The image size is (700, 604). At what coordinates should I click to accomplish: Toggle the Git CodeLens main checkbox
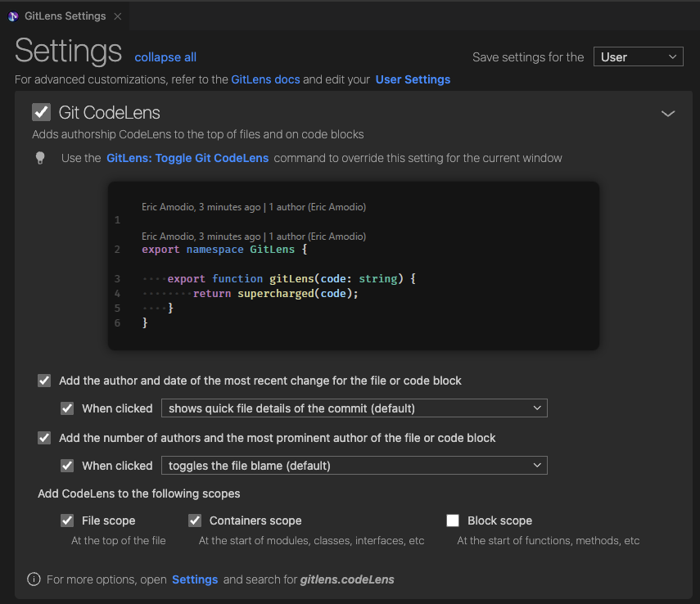tap(41, 112)
